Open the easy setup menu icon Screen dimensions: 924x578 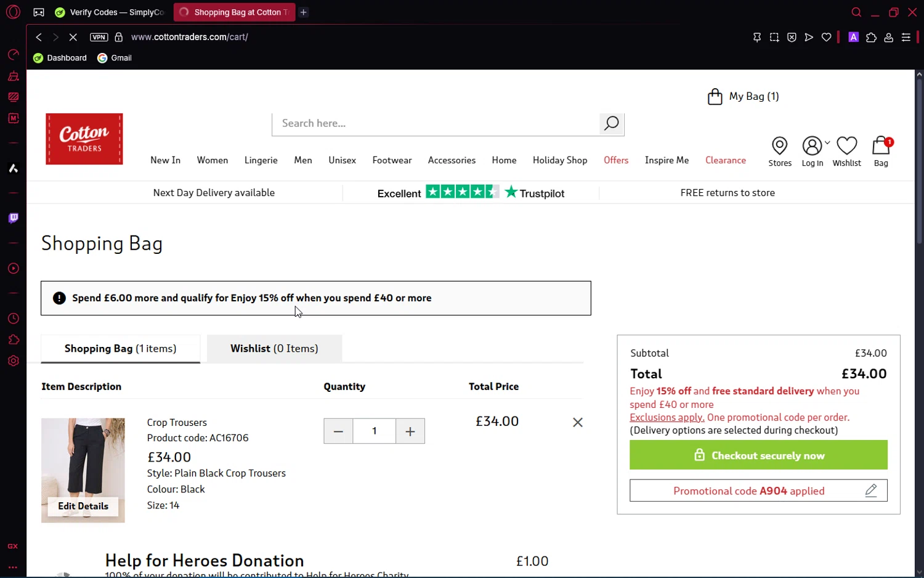[x=906, y=38]
